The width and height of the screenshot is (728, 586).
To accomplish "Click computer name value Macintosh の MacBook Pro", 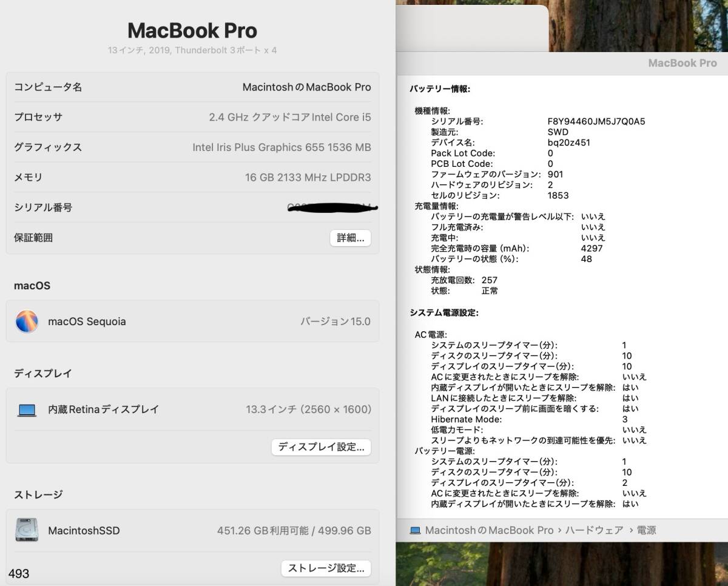I will point(306,87).
